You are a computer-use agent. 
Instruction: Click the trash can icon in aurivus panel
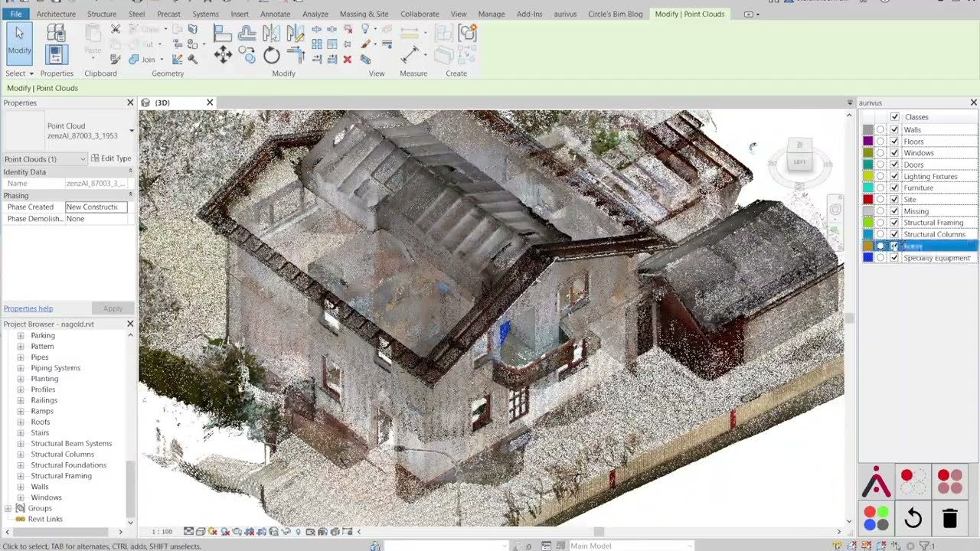[x=949, y=518]
